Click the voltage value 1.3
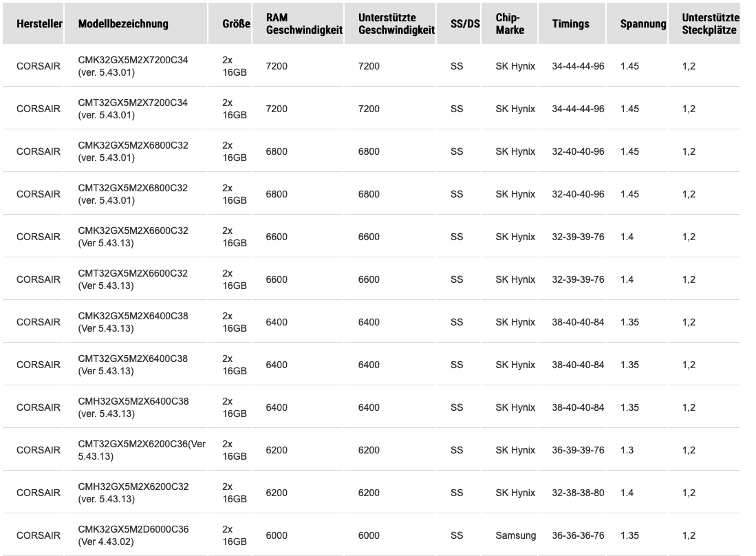This screenshot has height=556, width=756. click(627, 450)
